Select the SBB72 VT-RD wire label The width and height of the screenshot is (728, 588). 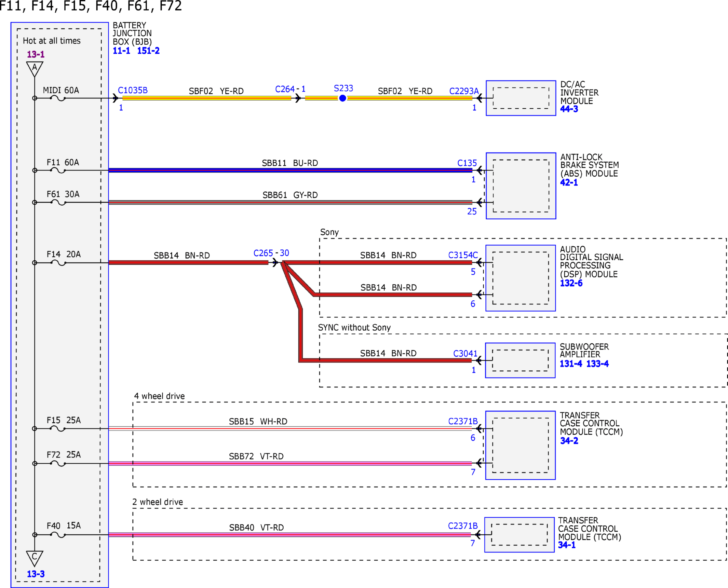click(x=256, y=456)
